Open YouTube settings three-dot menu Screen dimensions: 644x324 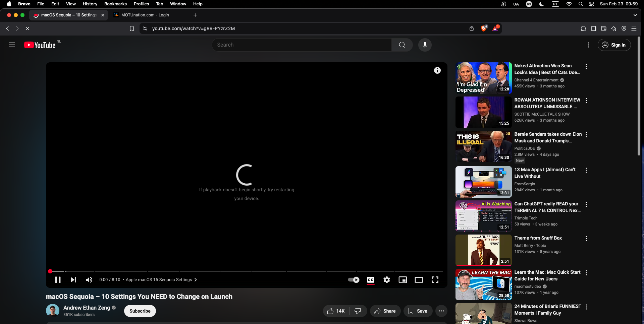pyautogui.click(x=588, y=45)
